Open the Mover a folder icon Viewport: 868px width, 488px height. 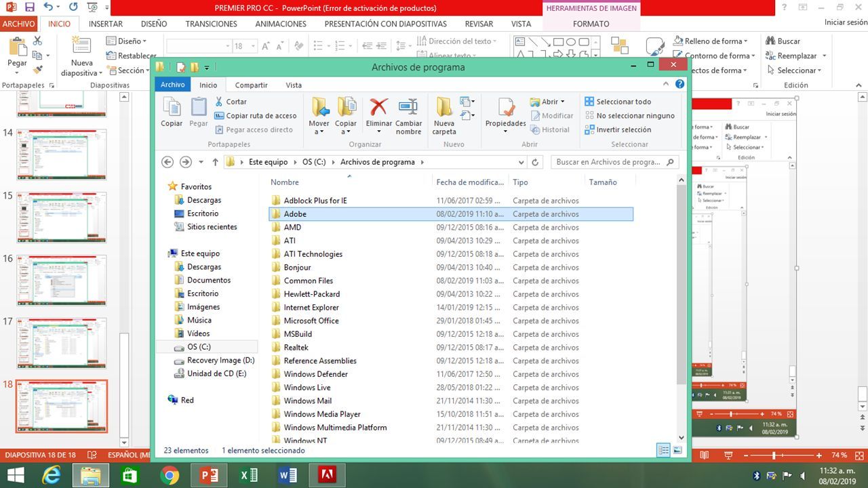tap(319, 107)
